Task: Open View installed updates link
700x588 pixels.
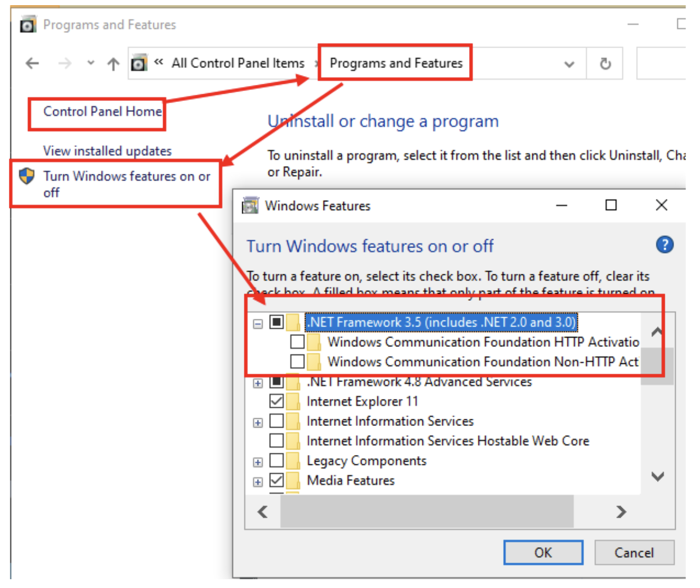Action: point(107,151)
